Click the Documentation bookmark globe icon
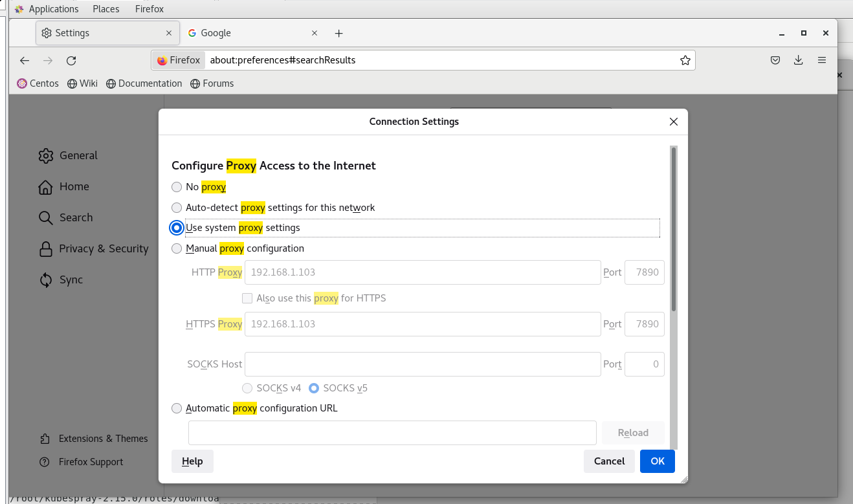The height and width of the screenshot is (504, 853). pos(111,83)
